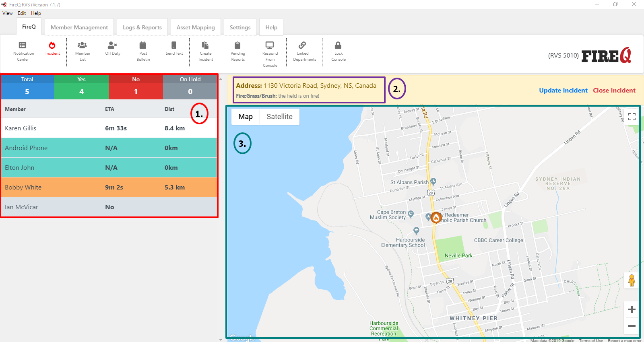Click Karen Gillis ETA 6m 33s
Image resolution: width=644 pixels, height=342 pixels.
(116, 128)
